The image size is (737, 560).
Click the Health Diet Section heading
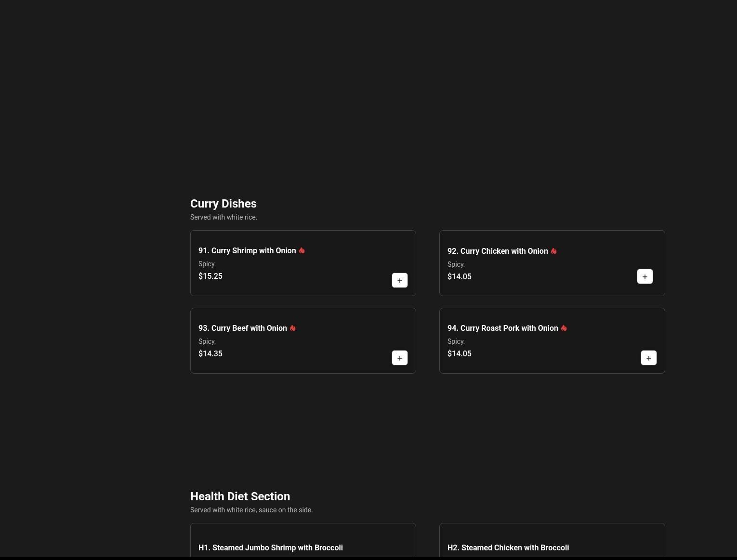point(240,496)
